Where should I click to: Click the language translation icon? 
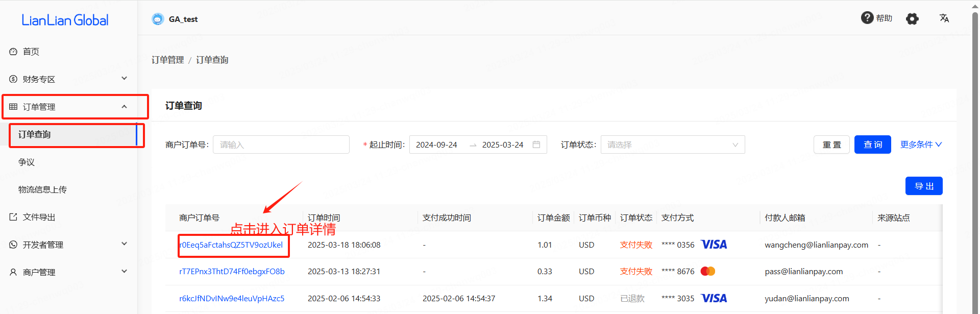pyautogui.click(x=944, y=18)
